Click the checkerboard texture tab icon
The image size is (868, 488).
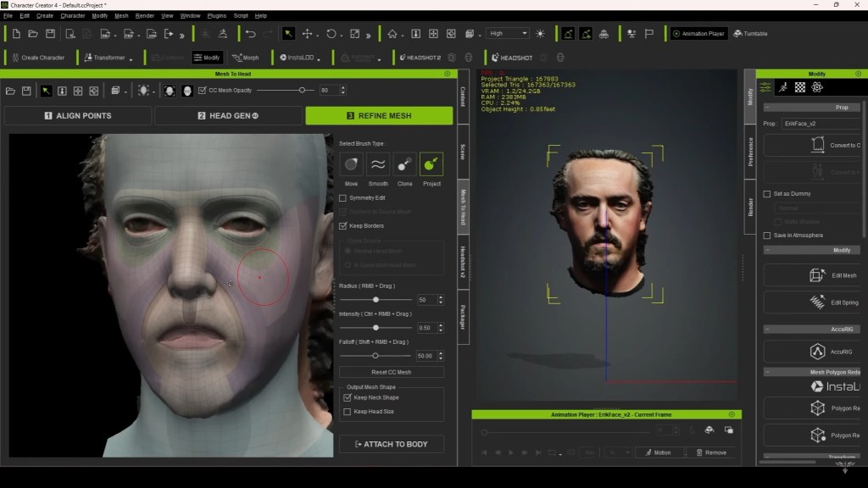pos(800,87)
